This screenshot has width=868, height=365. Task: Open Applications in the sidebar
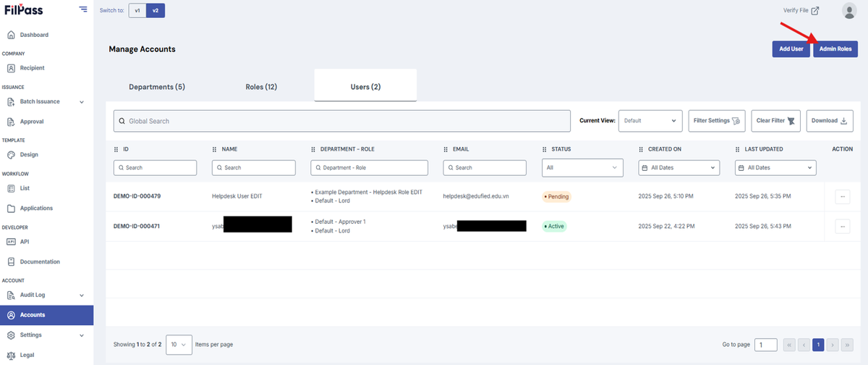[x=36, y=209]
